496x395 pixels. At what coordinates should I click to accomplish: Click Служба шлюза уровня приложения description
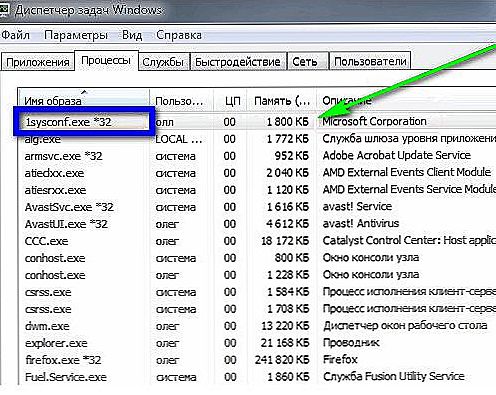click(x=409, y=138)
